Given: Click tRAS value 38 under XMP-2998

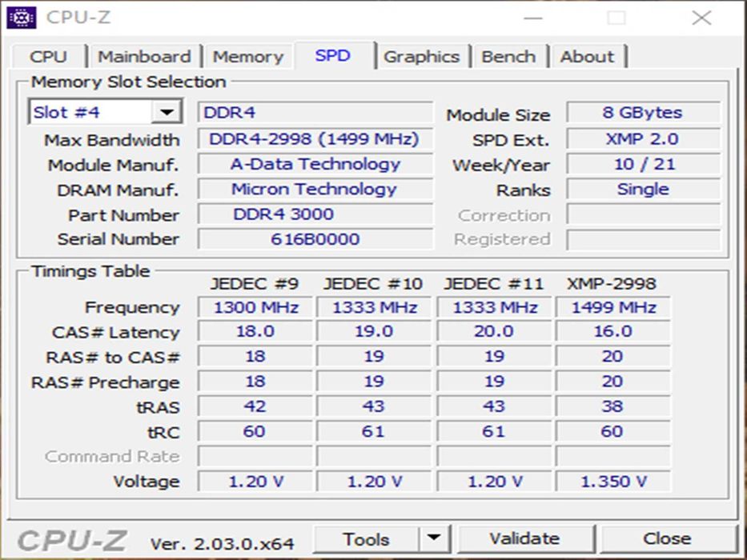Looking at the screenshot, I should (x=613, y=406).
